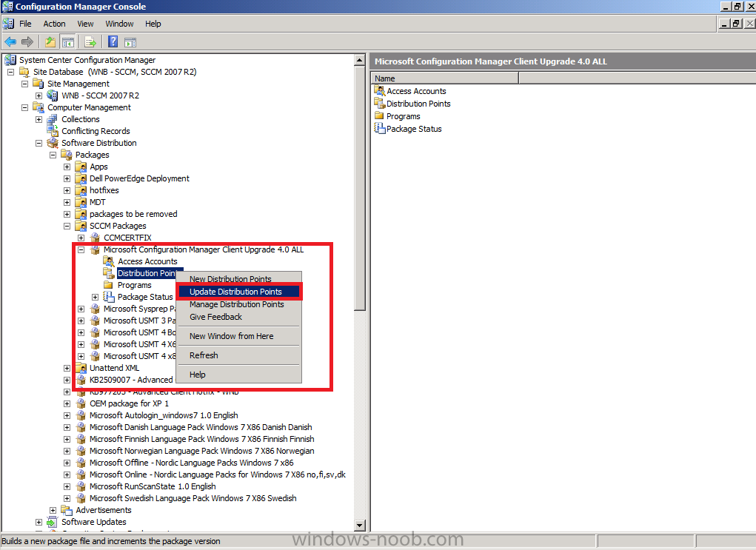Click Package Status icon in right pane

click(x=379, y=128)
